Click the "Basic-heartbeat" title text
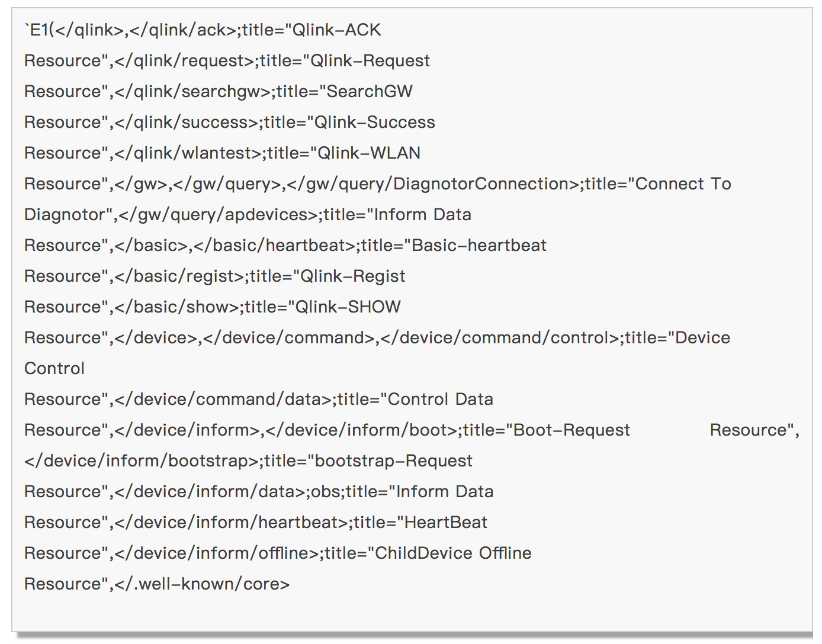Image resolution: width=822 pixels, height=644 pixels. point(479,245)
